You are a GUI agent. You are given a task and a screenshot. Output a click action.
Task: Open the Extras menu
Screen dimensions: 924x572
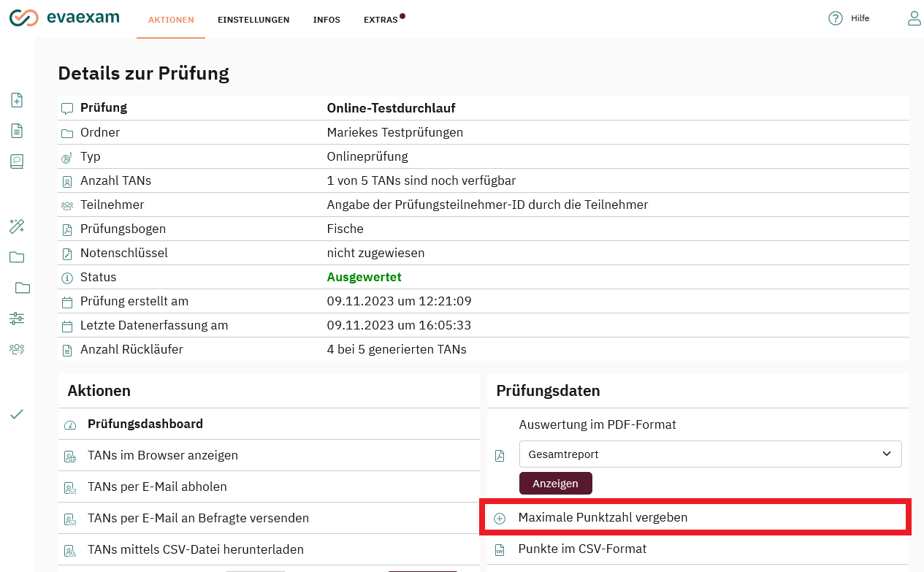[x=381, y=20]
